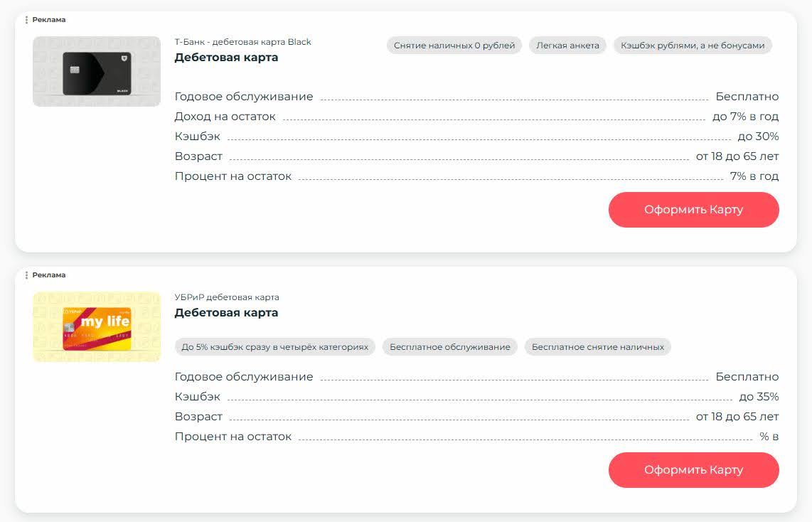
Task: Click the 'Кэшбэк до 30%' row value
Action: coord(759,136)
